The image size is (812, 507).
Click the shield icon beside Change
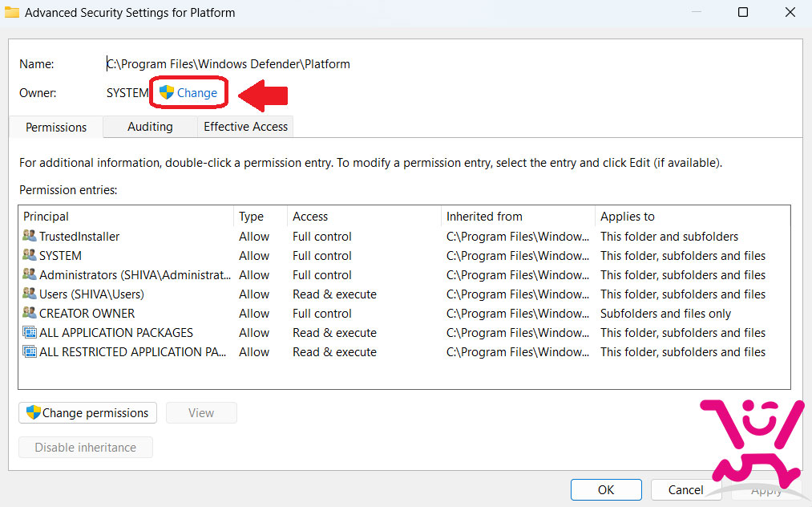point(166,92)
